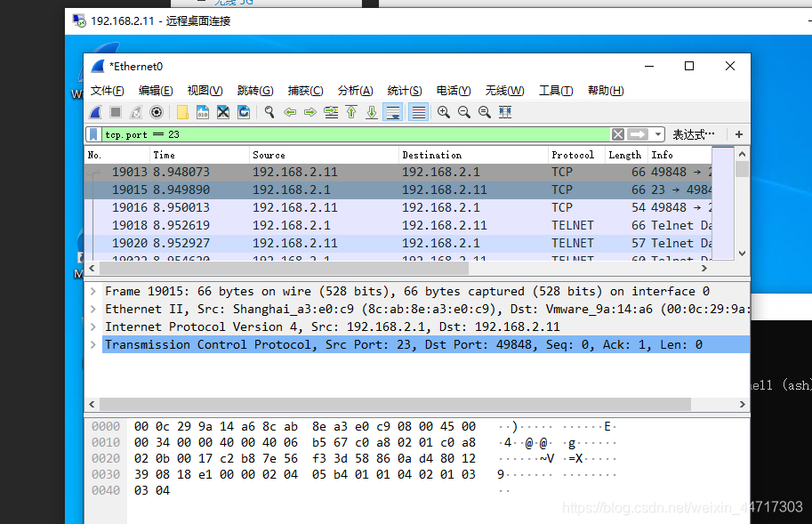Toggle auto-scroll during live capture
812x524 pixels.
393,112
